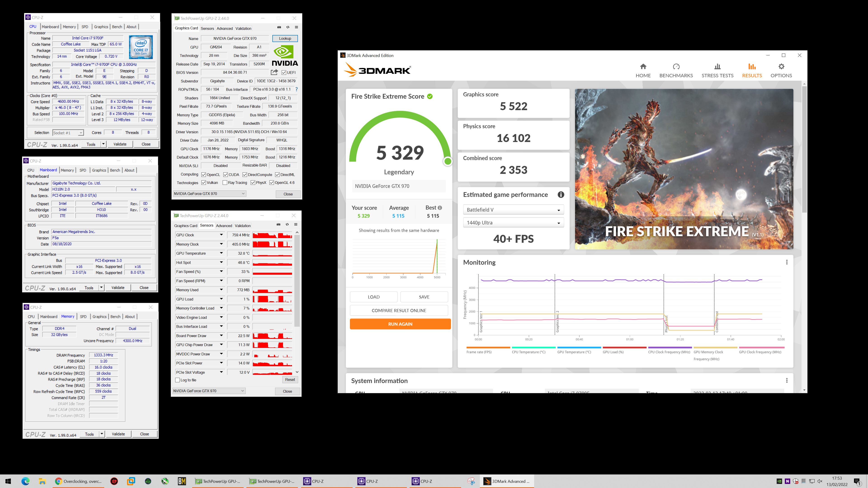868x488 pixels.
Task: Open Advanced tab in GPU-Z Sensors window
Action: 224,226
